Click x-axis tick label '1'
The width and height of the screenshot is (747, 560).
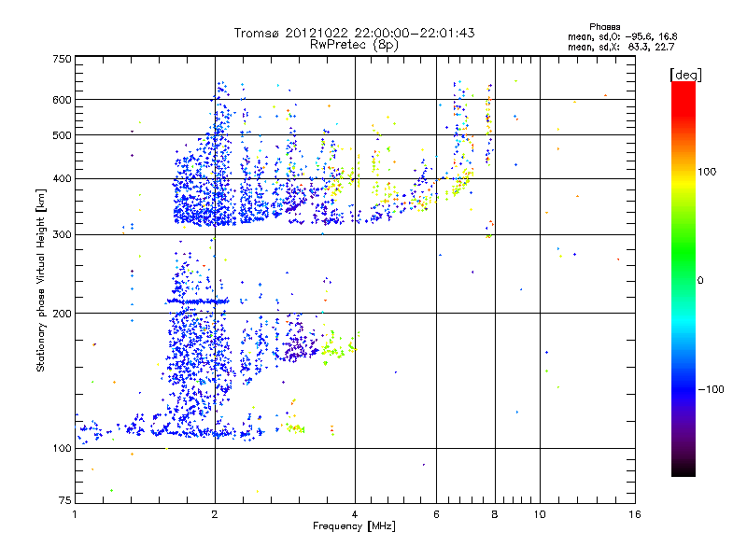75,514
